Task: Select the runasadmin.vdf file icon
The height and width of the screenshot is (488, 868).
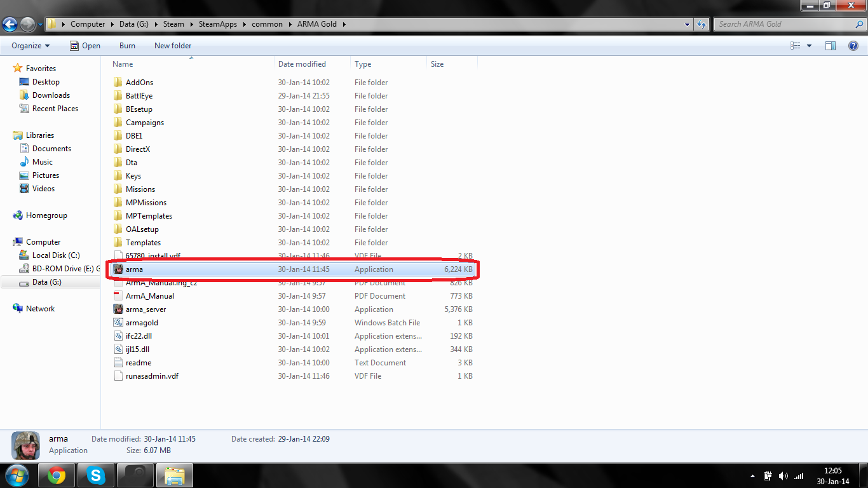Action: pos(118,376)
